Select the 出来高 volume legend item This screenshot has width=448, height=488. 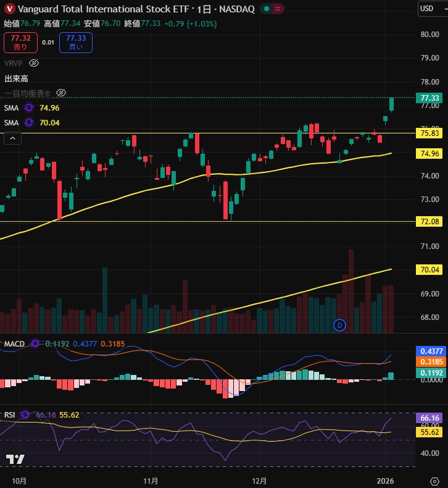point(16,78)
